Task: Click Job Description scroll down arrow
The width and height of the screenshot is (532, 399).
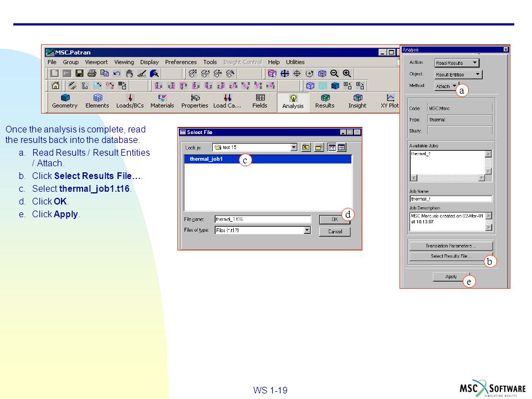Action: 489,228
